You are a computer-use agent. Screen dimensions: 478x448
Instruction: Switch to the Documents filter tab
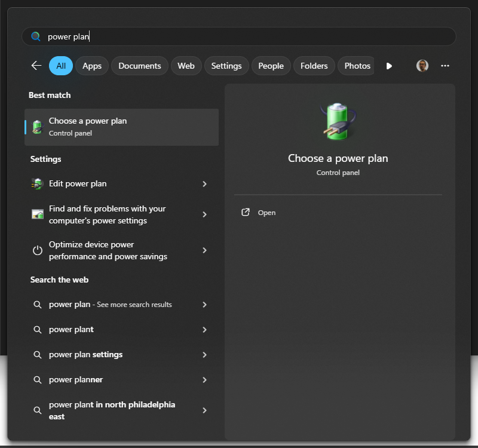click(x=140, y=66)
